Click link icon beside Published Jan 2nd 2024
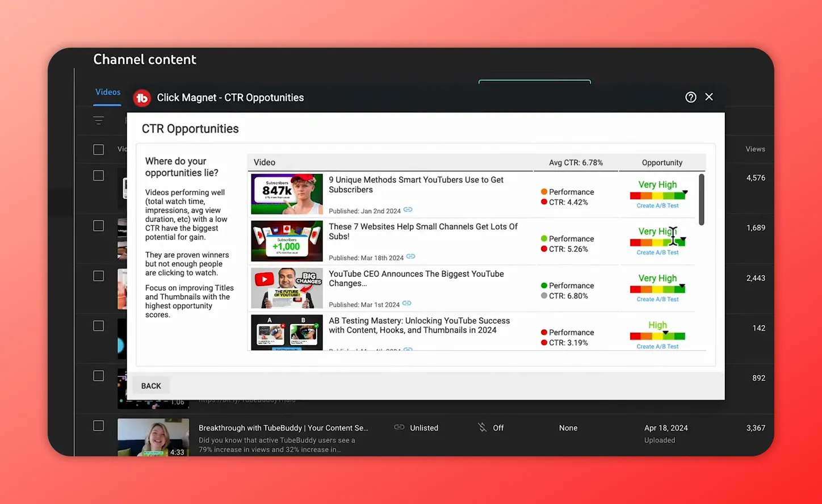Viewport: 822px width, 504px height. coord(408,210)
